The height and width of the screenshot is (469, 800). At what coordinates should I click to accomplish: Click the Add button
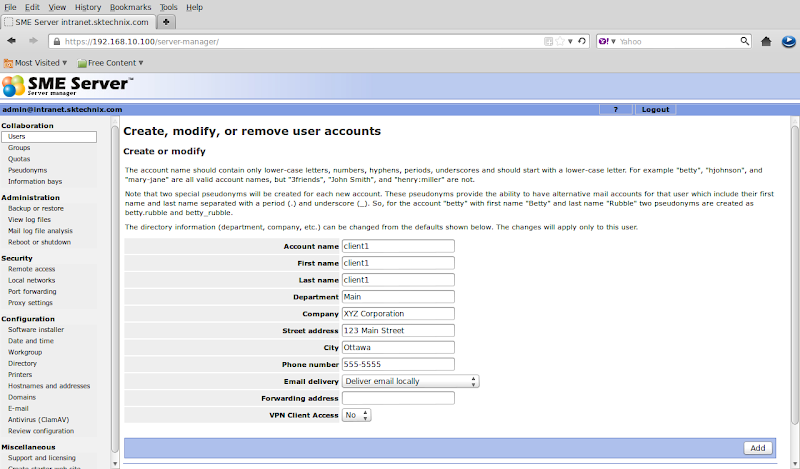click(x=758, y=448)
